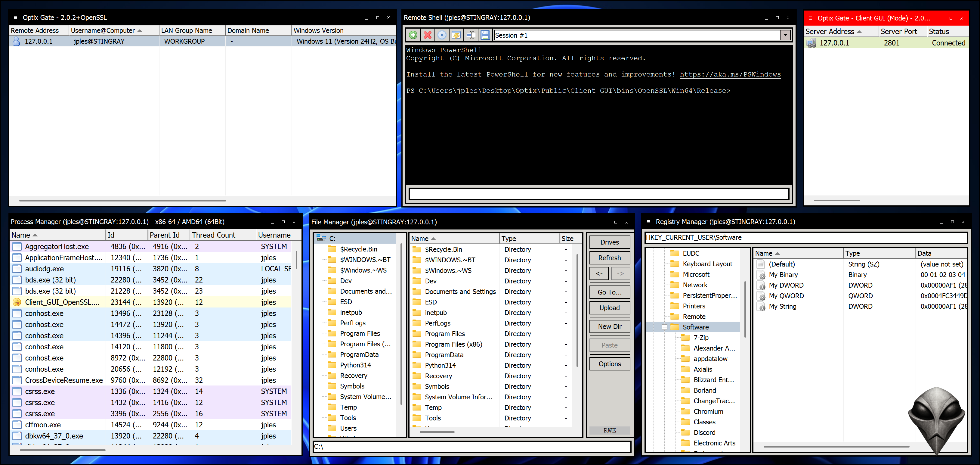
Task: Open the aka.ms/PSWindows link
Action: 730,75
